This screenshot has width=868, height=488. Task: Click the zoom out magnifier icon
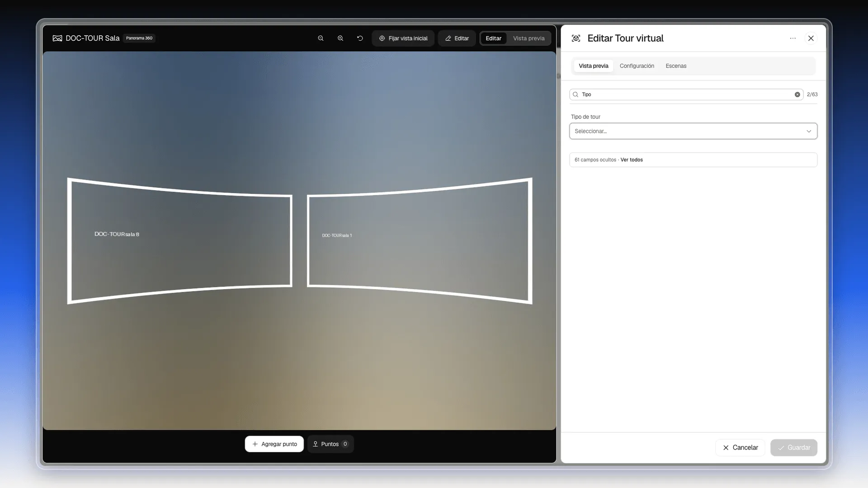(x=321, y=38)
